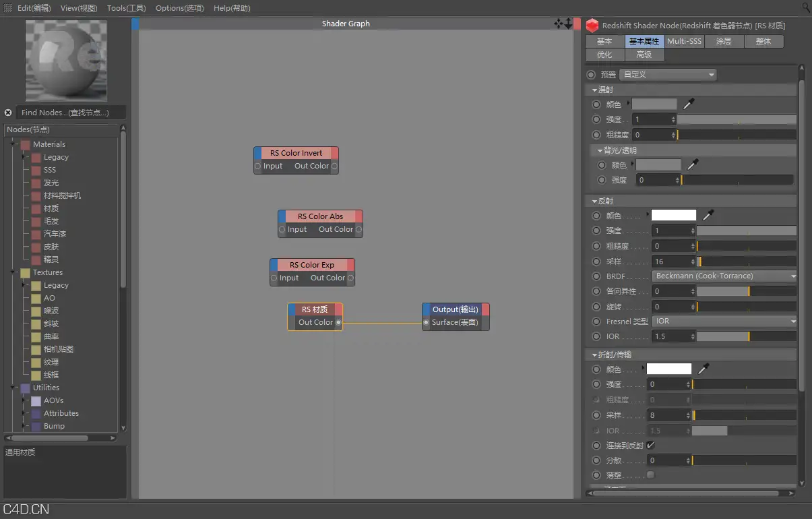This screenshot has width=812, height=519.
Task: Switch to the 基本 tab
Action: [604, 42]
